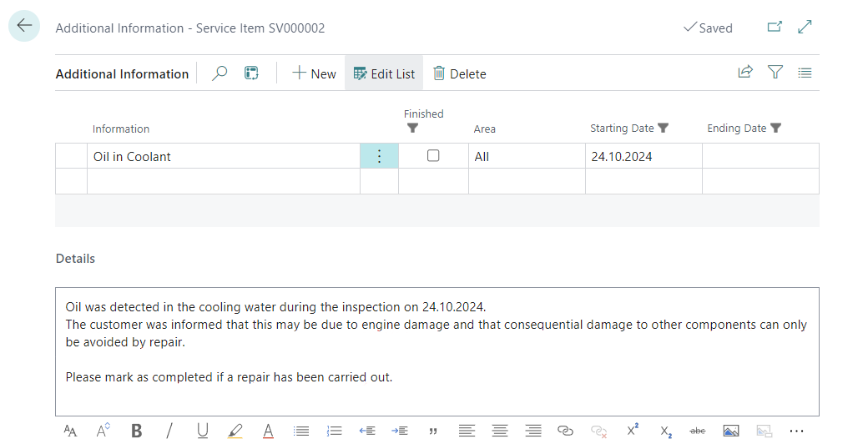Go back using the arrow button
The width and height of the screenshot is (868, 444).
pyautogui.click(x=24, y=27)
